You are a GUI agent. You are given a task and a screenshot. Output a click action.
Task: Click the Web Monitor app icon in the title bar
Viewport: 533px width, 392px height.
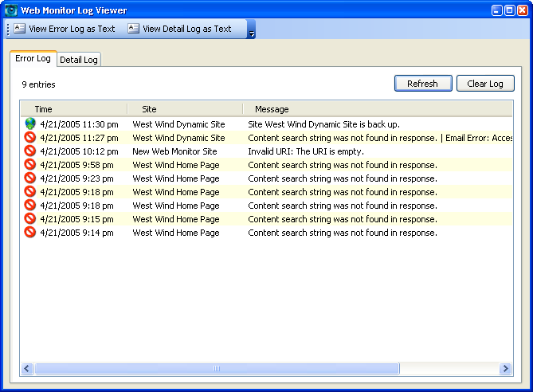[x=11, y=10]
